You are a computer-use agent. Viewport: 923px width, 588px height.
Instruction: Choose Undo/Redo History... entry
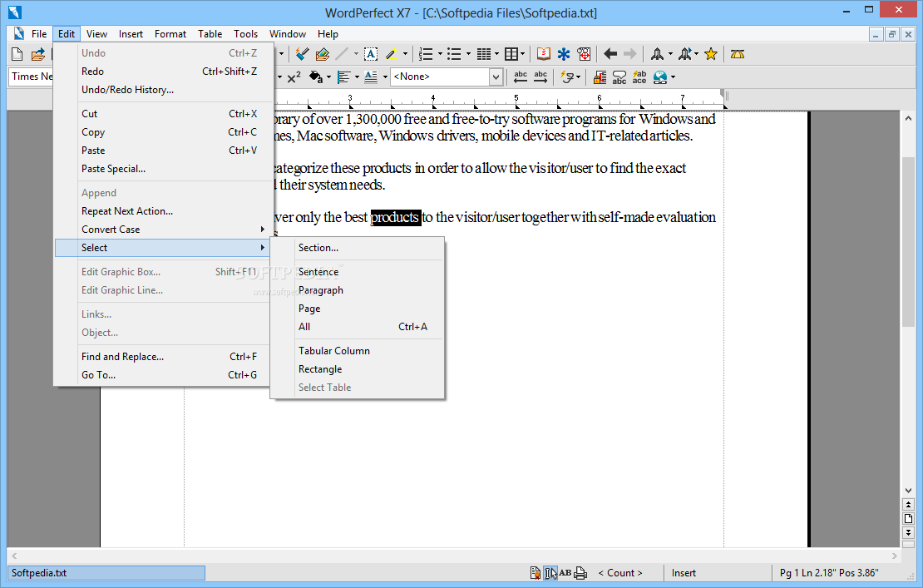[162, 90]
